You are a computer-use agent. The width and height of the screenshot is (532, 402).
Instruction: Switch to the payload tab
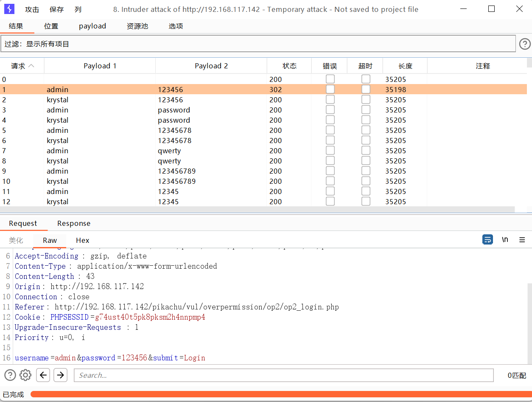tap(92, 26)
